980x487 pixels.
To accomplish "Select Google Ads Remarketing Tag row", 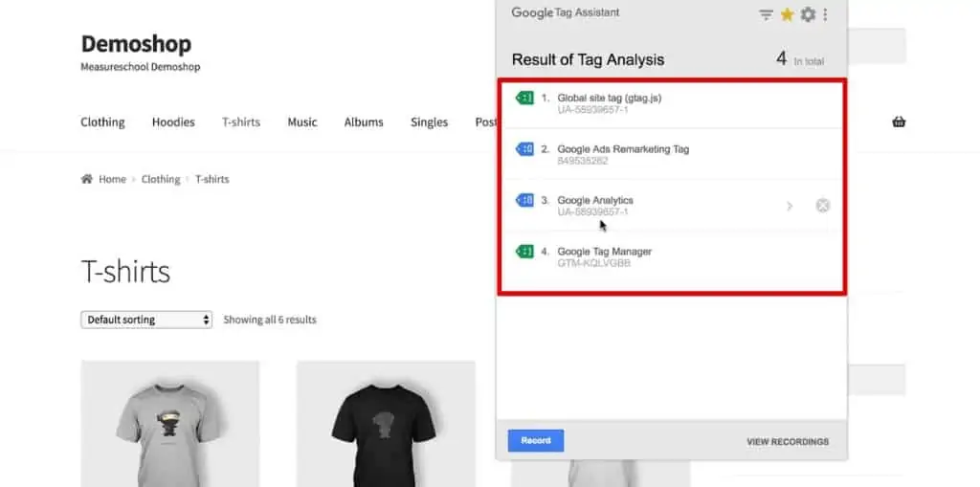I will click(x=672, y=154).
